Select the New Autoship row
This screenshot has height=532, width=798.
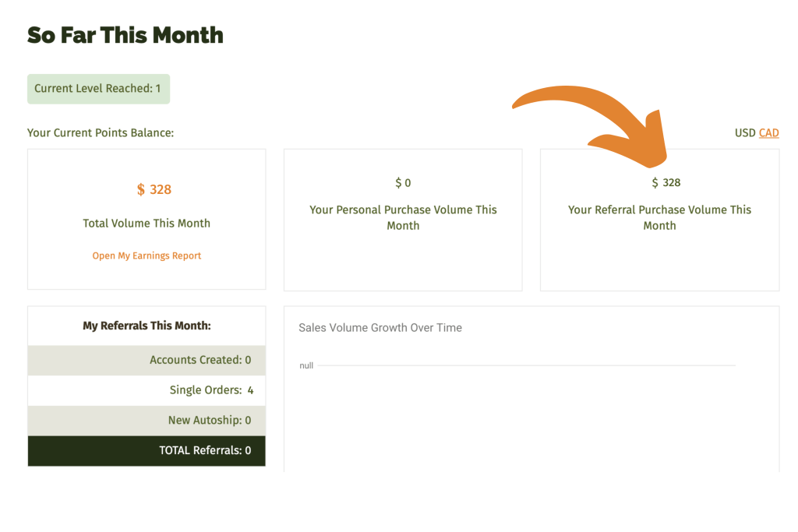pyautogui.click(x=147, y=420)
